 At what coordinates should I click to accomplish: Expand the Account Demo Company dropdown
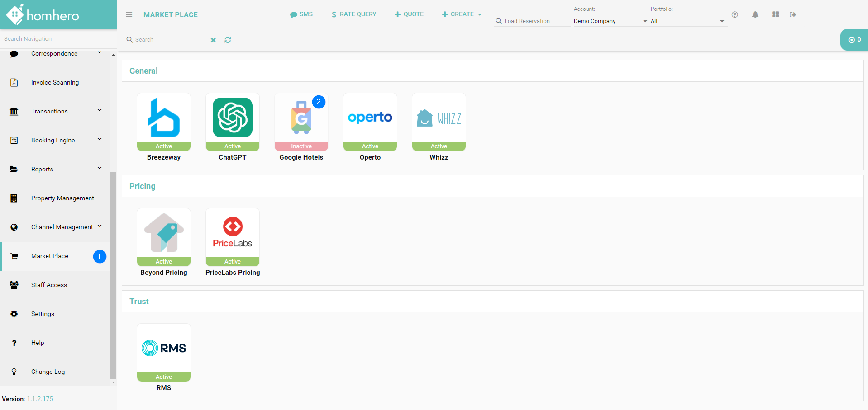(x=610, y=21)
